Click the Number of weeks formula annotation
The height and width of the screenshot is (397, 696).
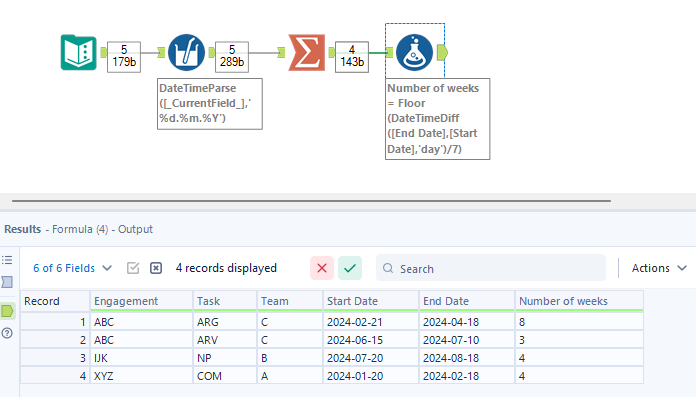(x=438, y=119)
